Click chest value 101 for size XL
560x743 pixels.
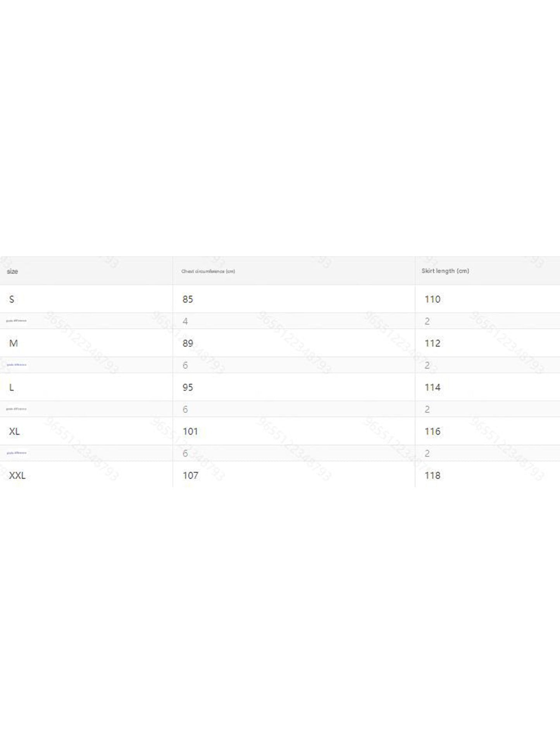190,431
